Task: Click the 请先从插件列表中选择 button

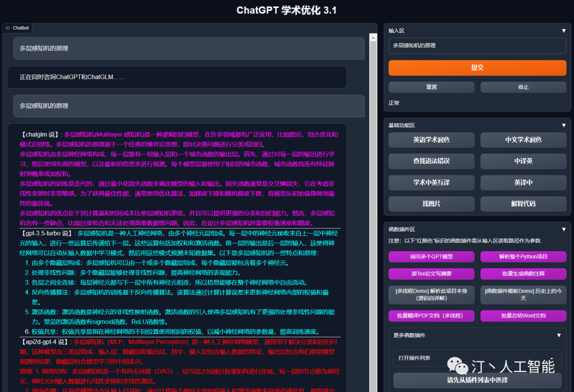Action: click(477, 380)
